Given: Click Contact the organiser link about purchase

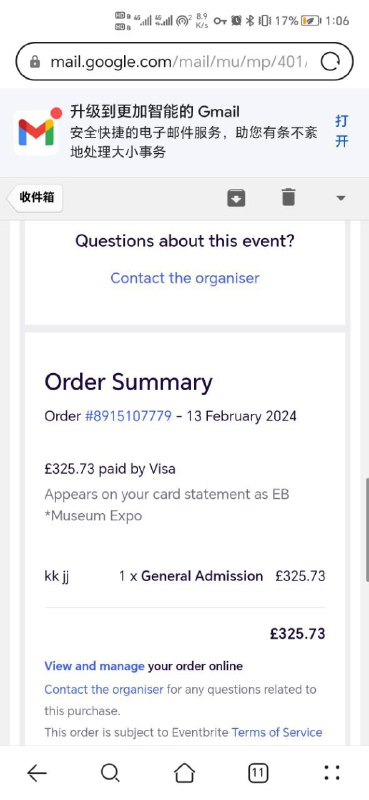Looking at the screenshot, I should click(x=104, y=690).
